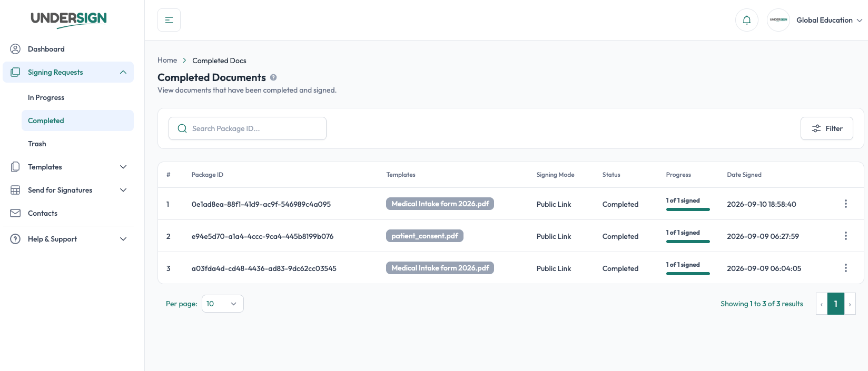Screen dimensions: 868x371
Task: Click the Signing Mode column header
Action: point(556,175)
